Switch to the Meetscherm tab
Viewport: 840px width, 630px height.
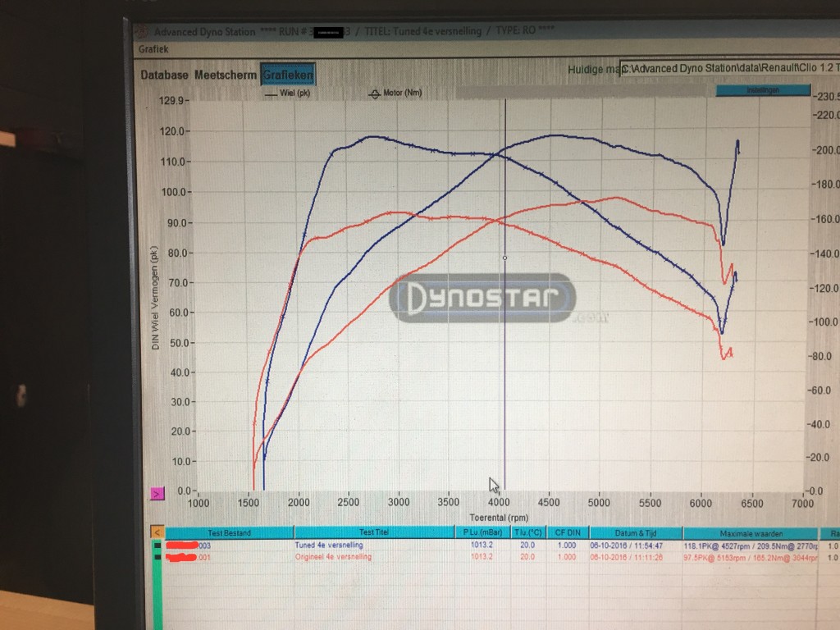coord(226,75)
